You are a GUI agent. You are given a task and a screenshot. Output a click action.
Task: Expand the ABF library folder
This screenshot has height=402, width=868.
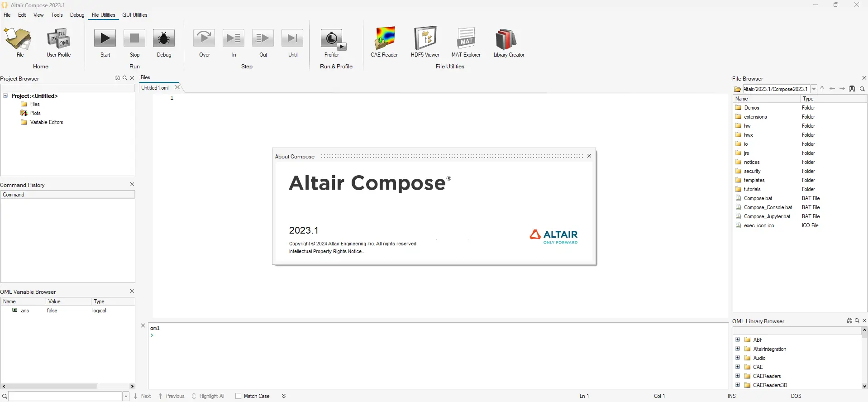[x=738, y=340]
